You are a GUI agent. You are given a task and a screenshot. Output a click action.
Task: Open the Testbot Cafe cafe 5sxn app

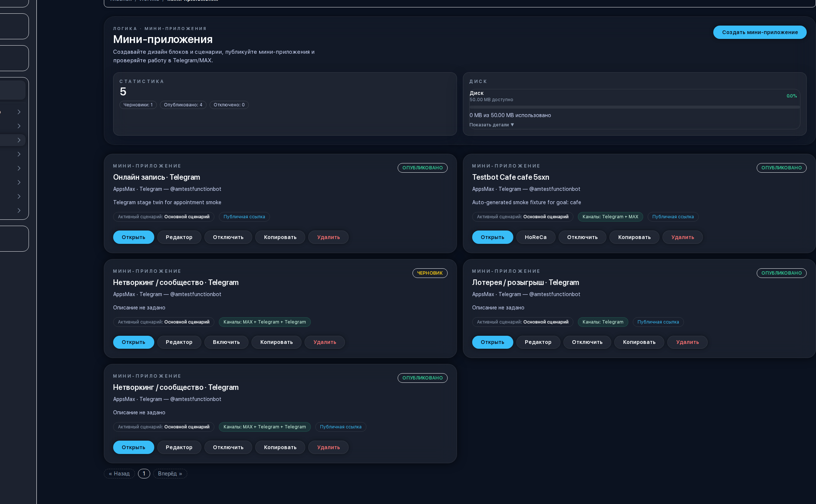[493, 237]
